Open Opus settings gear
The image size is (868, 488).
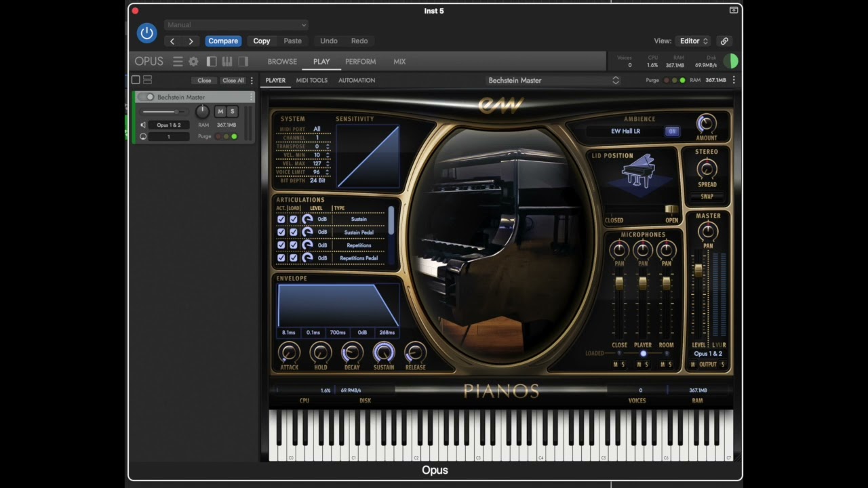click(x=193, y=62)
